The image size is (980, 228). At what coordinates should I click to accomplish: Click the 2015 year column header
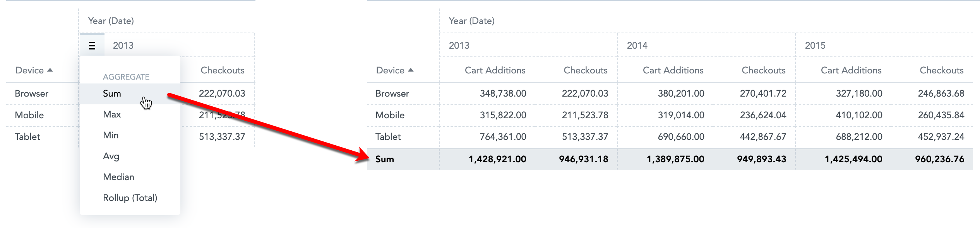(815, 46)
